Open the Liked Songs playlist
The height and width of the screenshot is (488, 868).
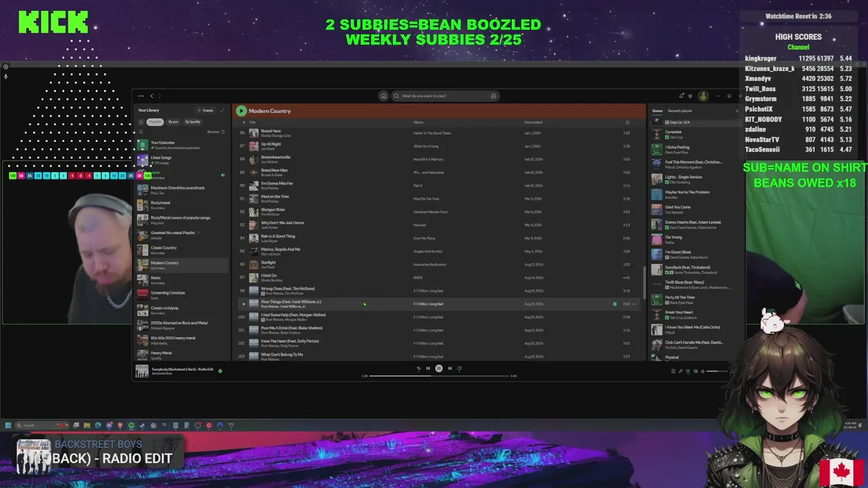click(x=182, y=160)
